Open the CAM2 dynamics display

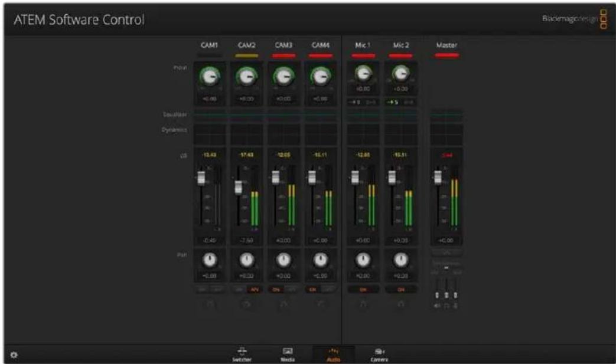pos(247,135)
